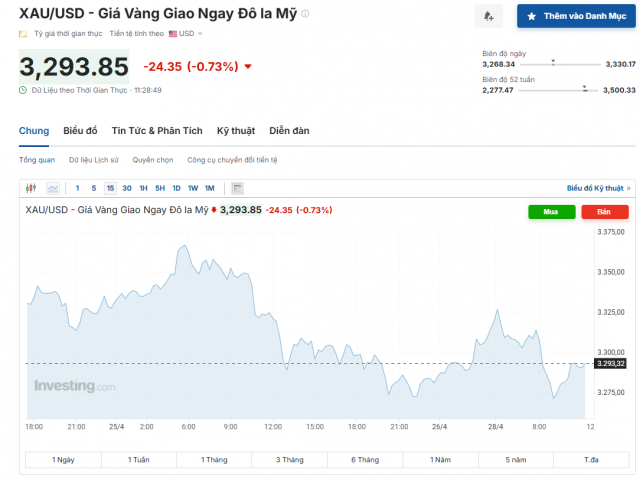
Task: Click the red down arrow by price change
Action: point(248,66)
